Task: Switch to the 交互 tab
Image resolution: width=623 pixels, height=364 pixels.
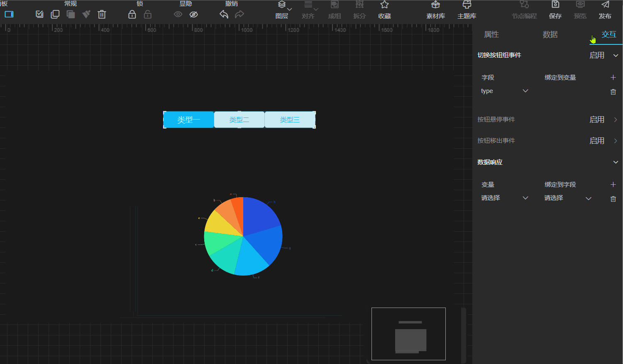Action: pos(609,34)
